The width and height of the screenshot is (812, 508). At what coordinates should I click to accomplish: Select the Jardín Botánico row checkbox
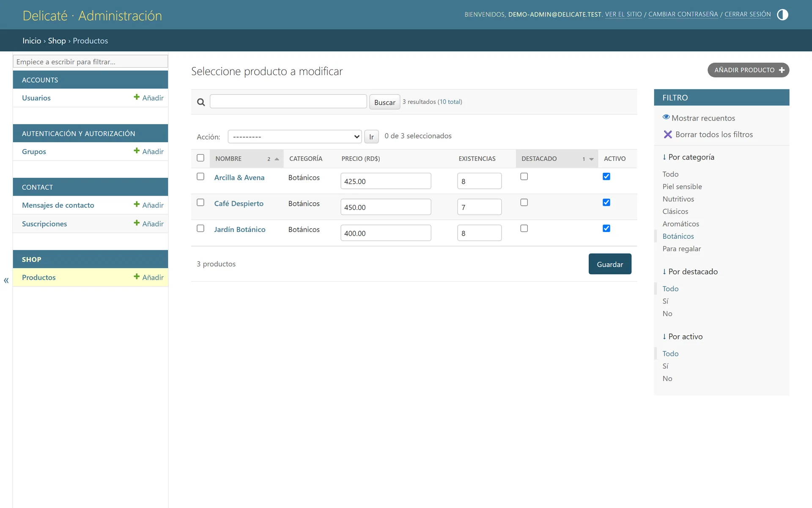(x=200, y=228)
